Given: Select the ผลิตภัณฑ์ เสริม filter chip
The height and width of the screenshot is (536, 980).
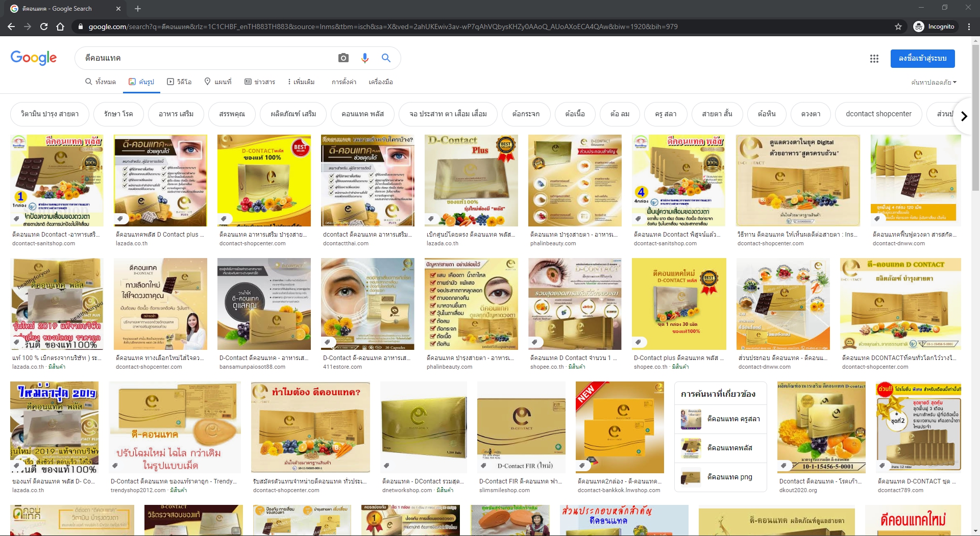Looking at the screenshot, I should coord(293,114).
